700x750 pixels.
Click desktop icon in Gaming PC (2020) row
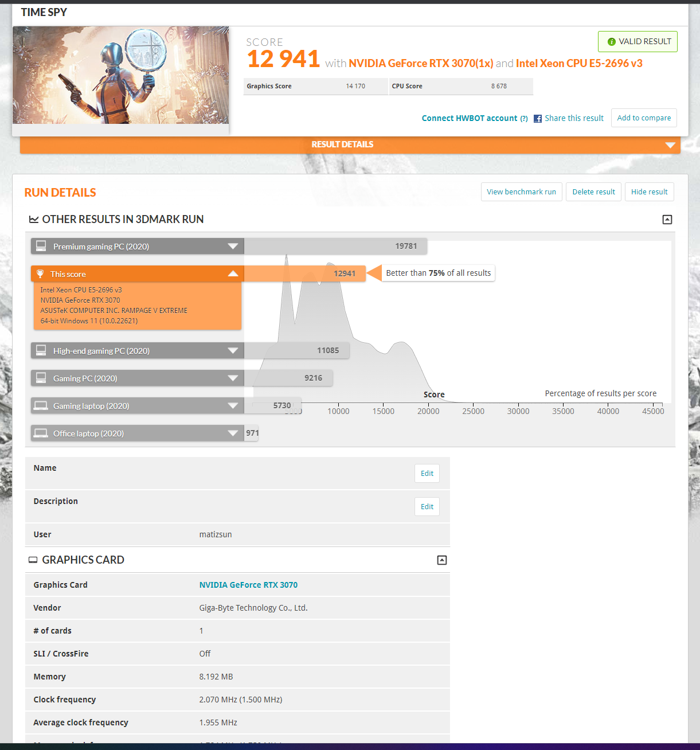point(41,378)
